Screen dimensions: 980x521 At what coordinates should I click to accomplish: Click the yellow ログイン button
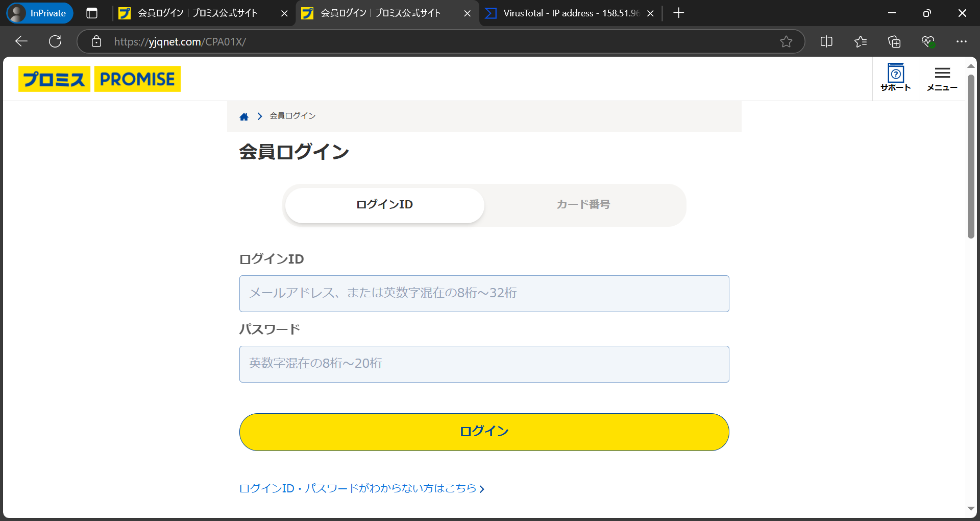tap(484, 432)
